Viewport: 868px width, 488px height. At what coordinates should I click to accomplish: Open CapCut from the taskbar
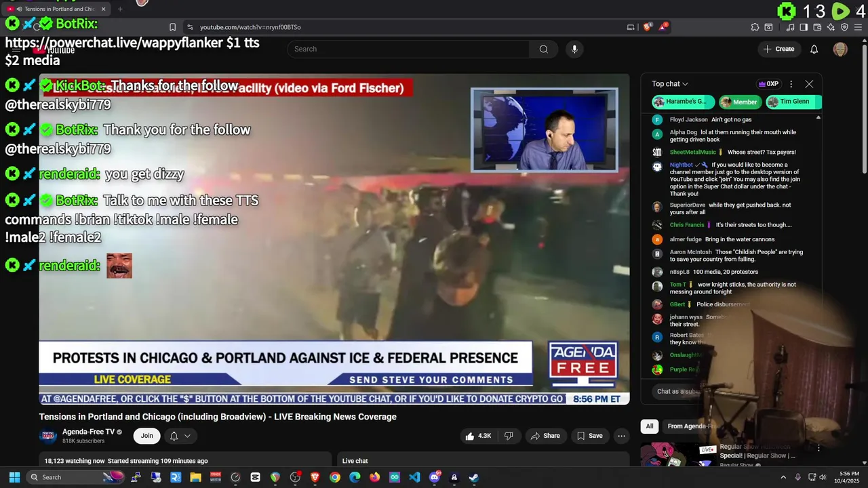[255, 477]
